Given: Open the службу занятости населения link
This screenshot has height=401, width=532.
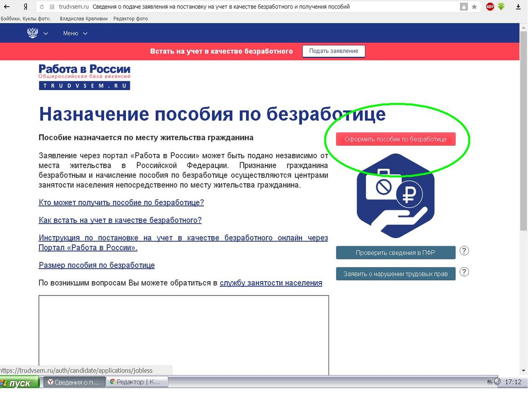Looking at the screenshot, I should [x=271, y=283].
